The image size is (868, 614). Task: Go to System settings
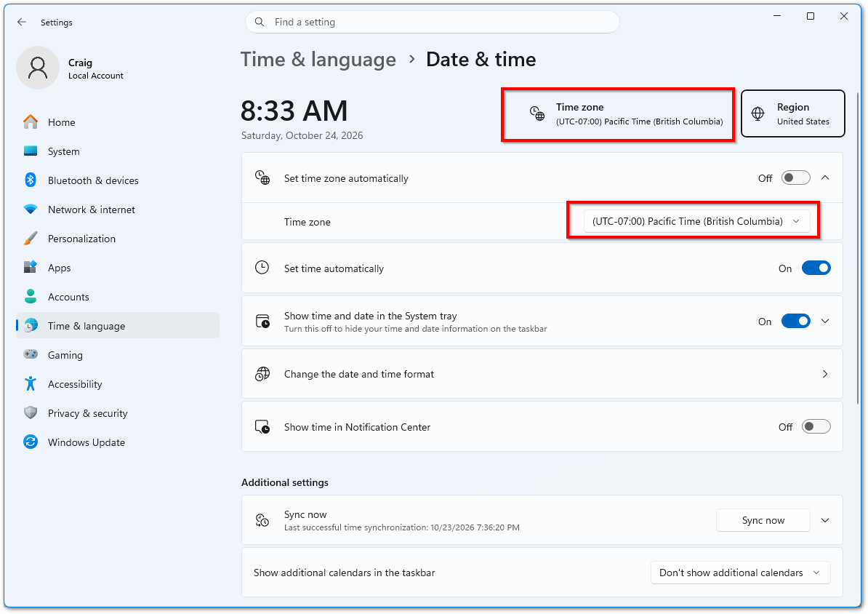pyautogui.click(x=118, y=151)
